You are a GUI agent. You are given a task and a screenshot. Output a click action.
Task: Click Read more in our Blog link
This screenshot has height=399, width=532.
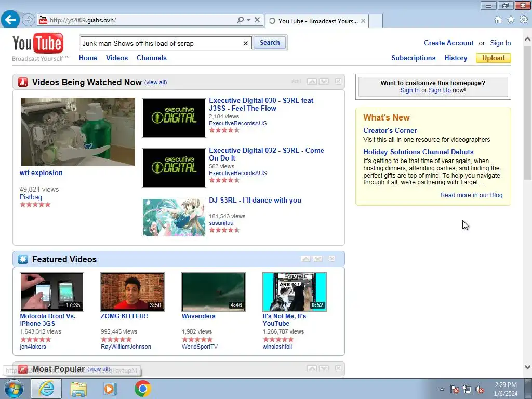(x=471, y=195)
